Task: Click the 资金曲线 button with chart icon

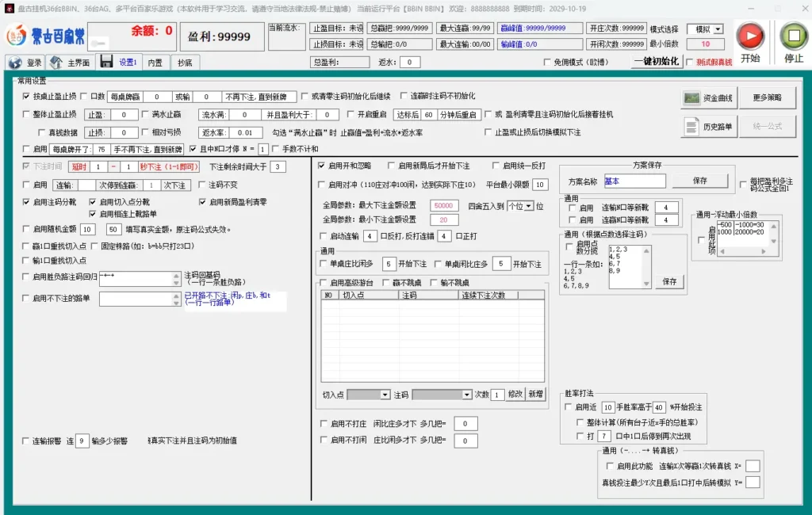Action: pos(708,97)
